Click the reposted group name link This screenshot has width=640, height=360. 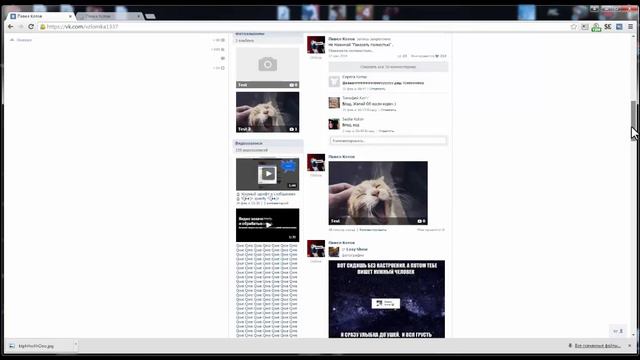coord(357,249)
